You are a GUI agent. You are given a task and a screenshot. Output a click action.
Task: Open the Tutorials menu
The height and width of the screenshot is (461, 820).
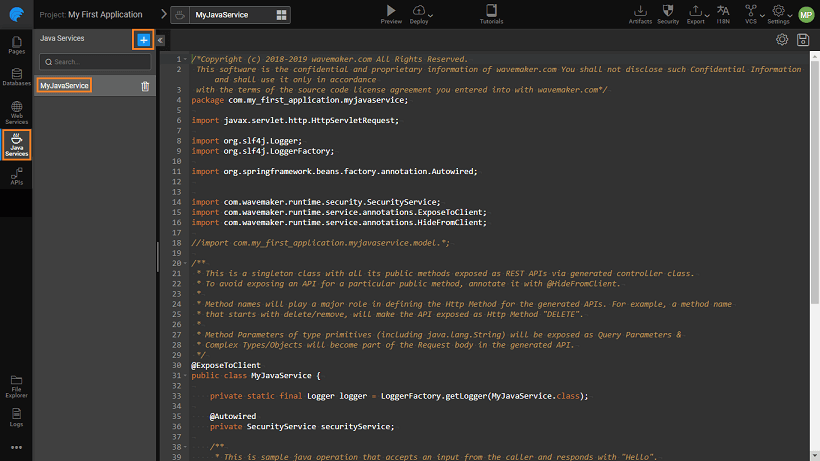pos(491,14)
